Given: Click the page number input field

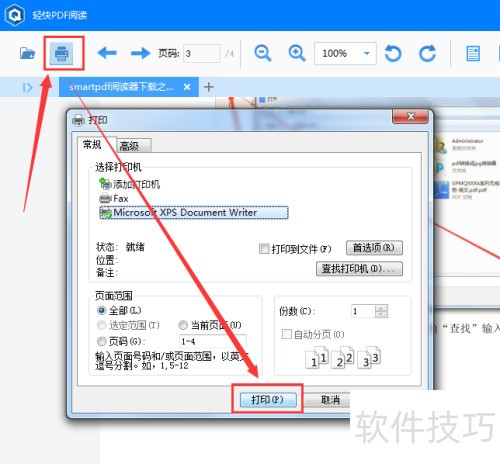Looking at the screenshot, I should coord(202,53).
